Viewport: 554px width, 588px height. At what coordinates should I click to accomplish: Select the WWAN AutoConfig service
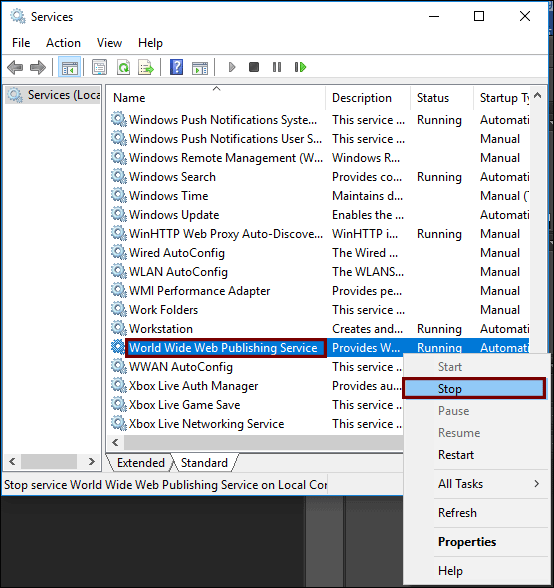click(181, 367)
